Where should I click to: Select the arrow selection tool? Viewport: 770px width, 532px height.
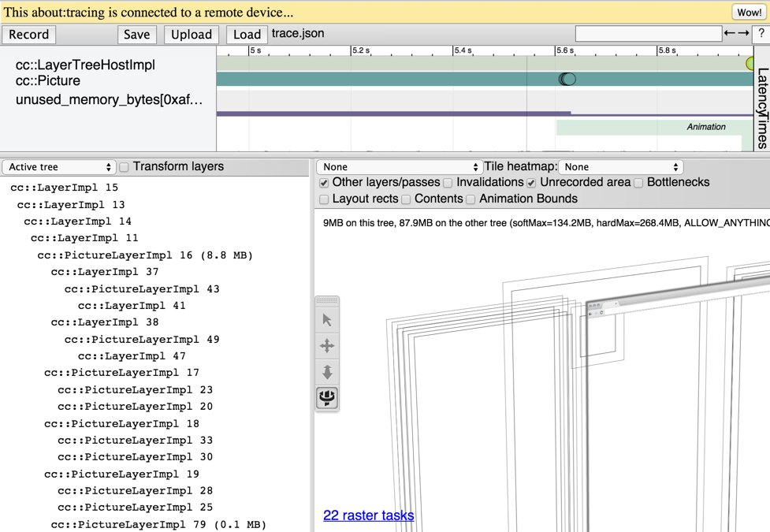point(327,320)
